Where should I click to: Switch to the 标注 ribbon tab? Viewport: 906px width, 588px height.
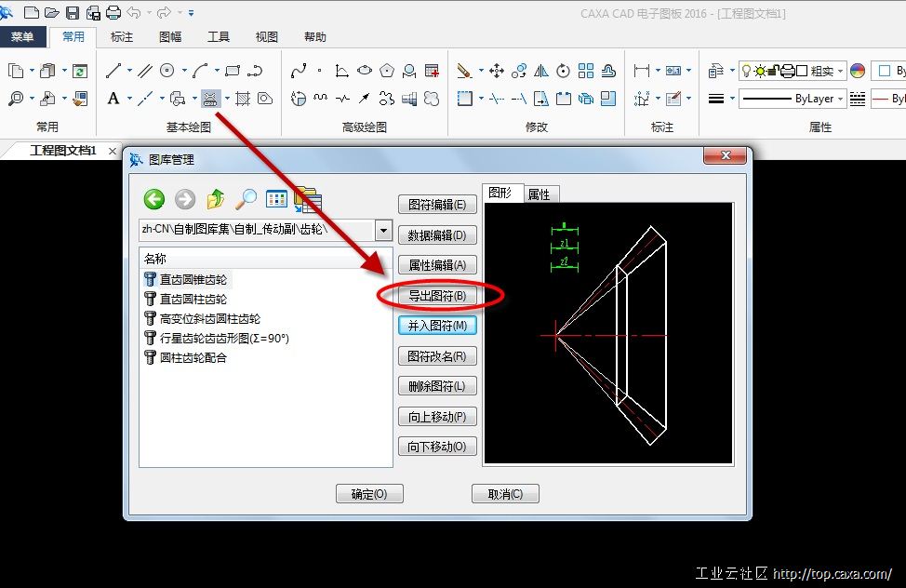pos(122,37)
